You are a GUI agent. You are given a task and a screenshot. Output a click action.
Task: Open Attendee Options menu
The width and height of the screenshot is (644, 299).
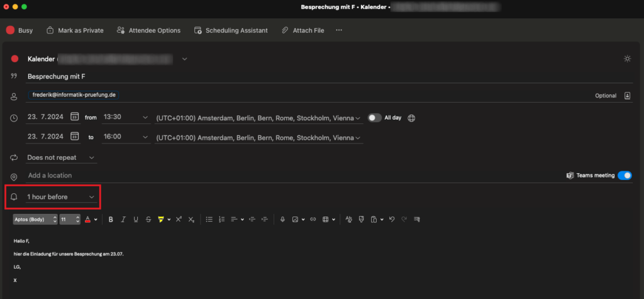[x=148, y=30]
